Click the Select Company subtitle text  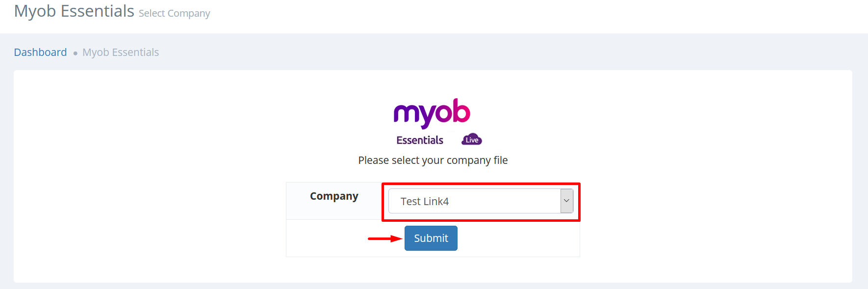coord(174,13)
